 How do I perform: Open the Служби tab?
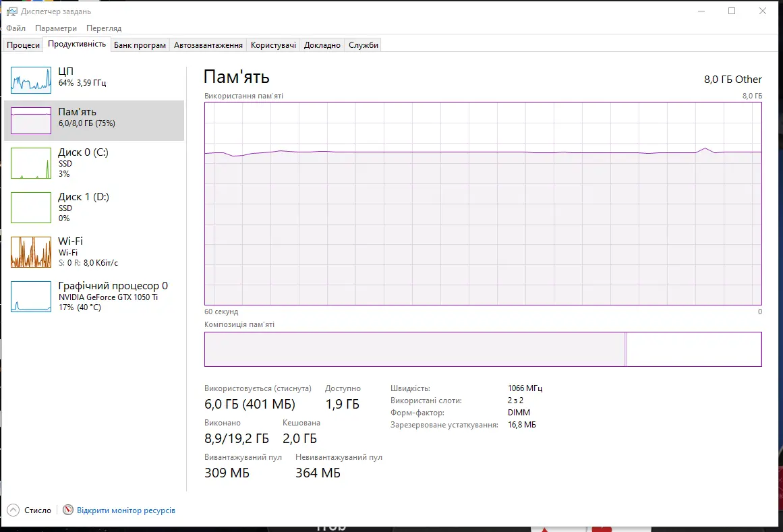(364, 45)
